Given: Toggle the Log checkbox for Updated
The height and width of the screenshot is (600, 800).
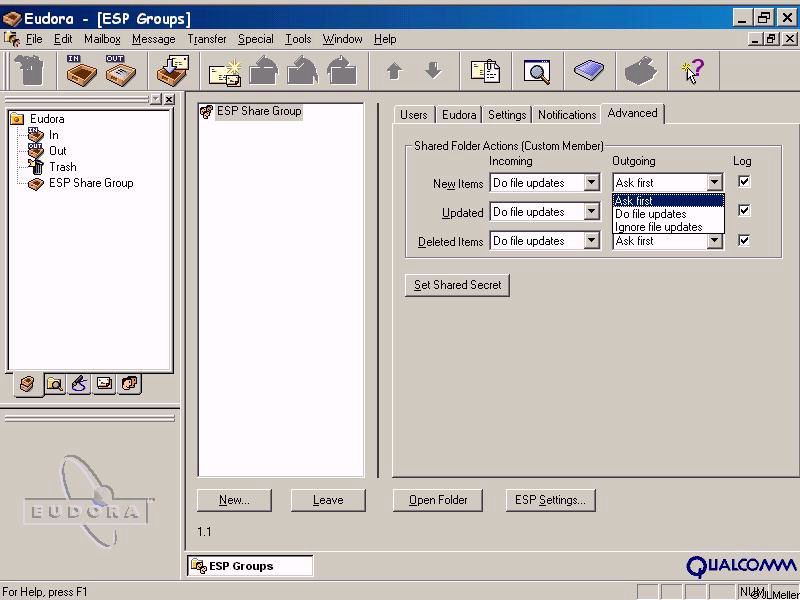Looking at the screenshot, I should (744, 210).
